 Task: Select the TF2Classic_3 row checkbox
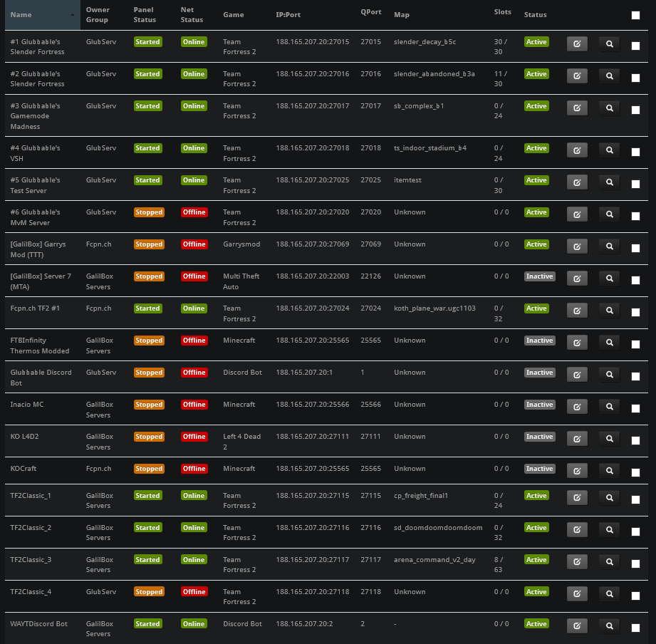pyautogui.click(x=635, y=563)
